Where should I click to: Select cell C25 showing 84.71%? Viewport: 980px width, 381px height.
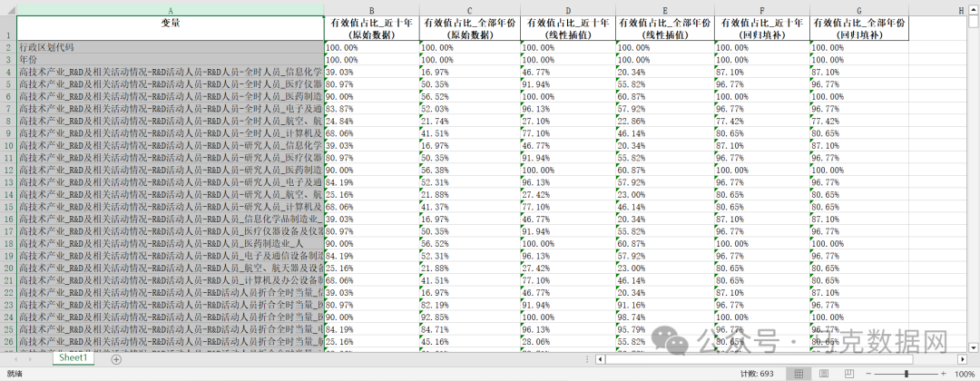[x=469, y=329]
